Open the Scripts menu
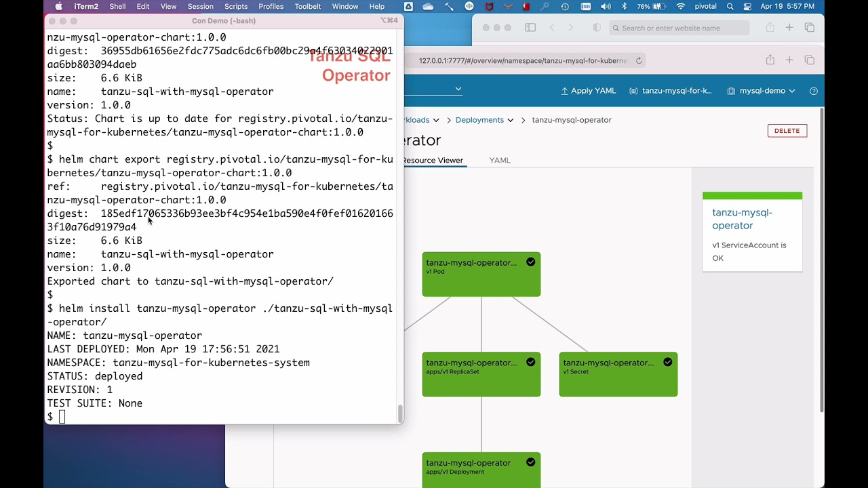 (x=236, y=7)
